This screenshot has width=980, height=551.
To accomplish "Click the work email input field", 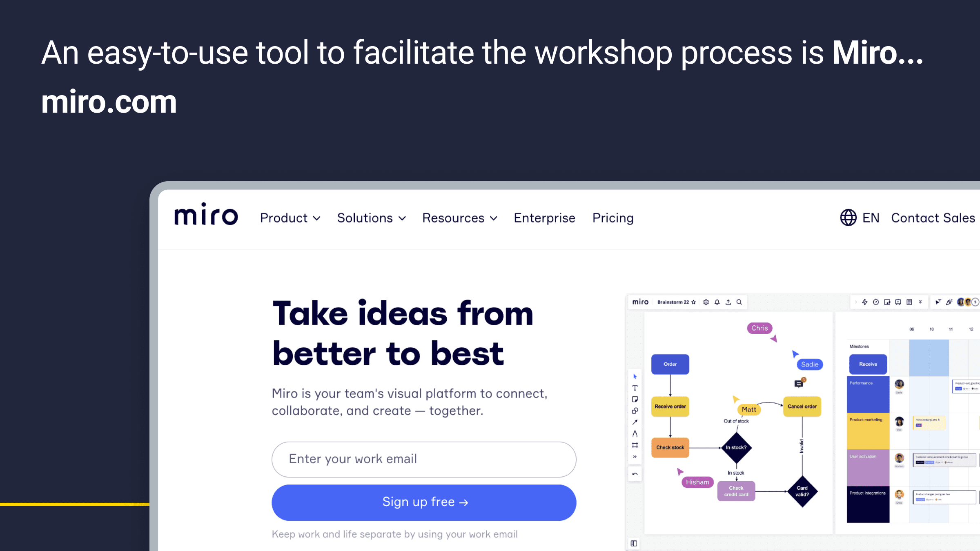I will click(x=423, y=459).
